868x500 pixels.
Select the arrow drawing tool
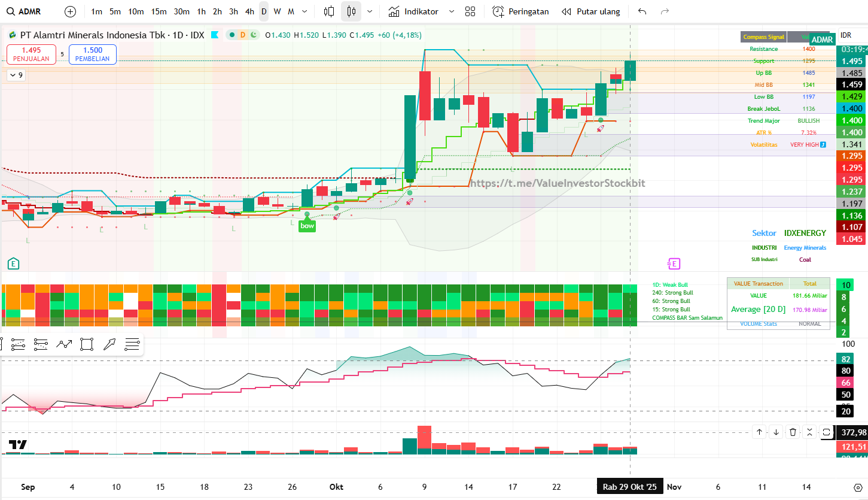[x=109, y=344]
